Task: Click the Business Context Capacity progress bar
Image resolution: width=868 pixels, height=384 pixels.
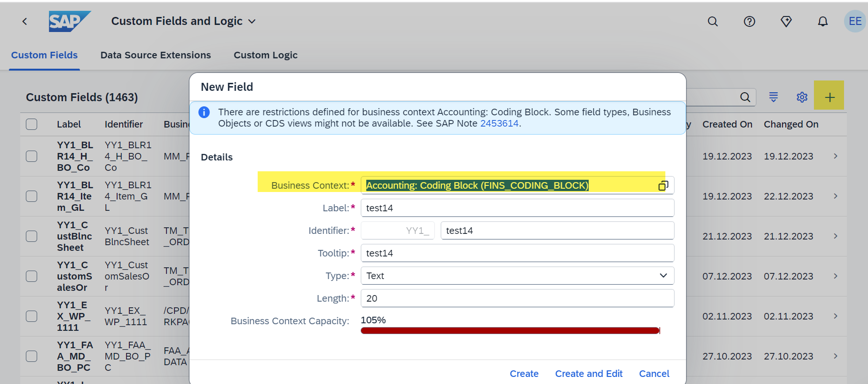Action: [x=510, y=331]
